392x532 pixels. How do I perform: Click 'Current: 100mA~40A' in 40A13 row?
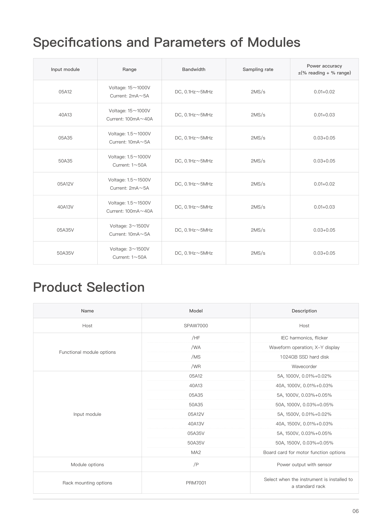click(x=130, y=119)
